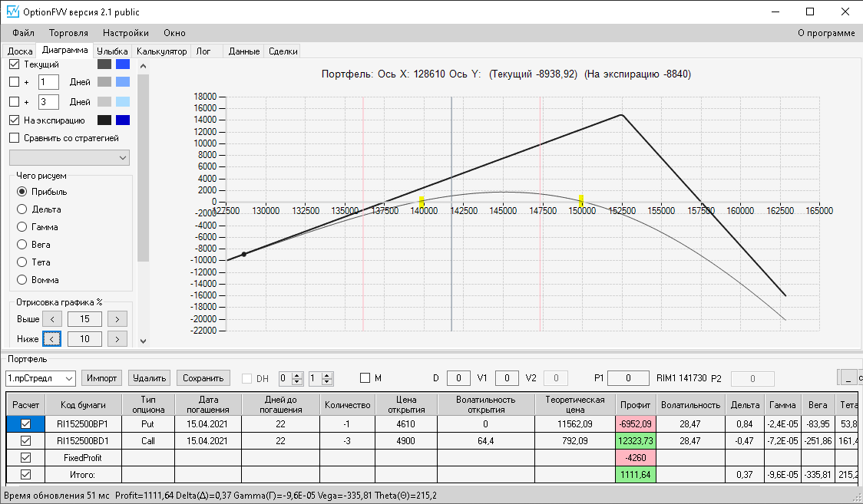This screenshot has width=863, height=504.
Task: Enable the +1 Дней chart line checkbox
Action: click(15, 82)
